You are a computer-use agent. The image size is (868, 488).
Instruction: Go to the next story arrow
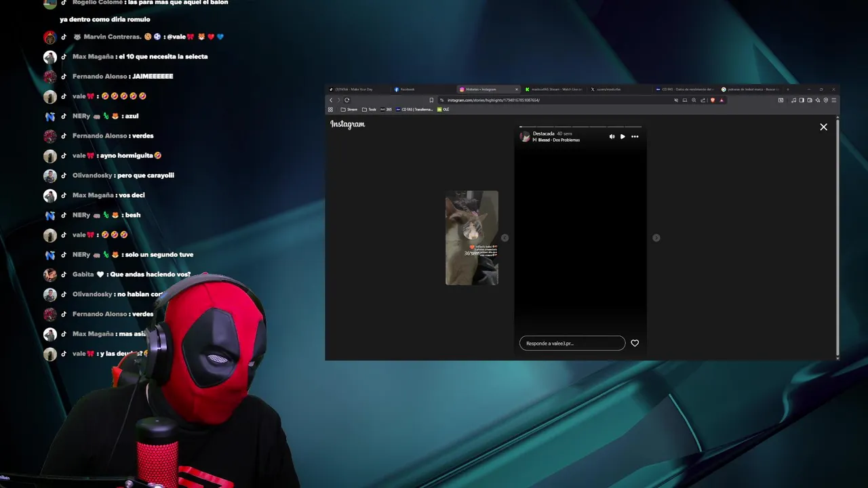(x=656, y=237)
